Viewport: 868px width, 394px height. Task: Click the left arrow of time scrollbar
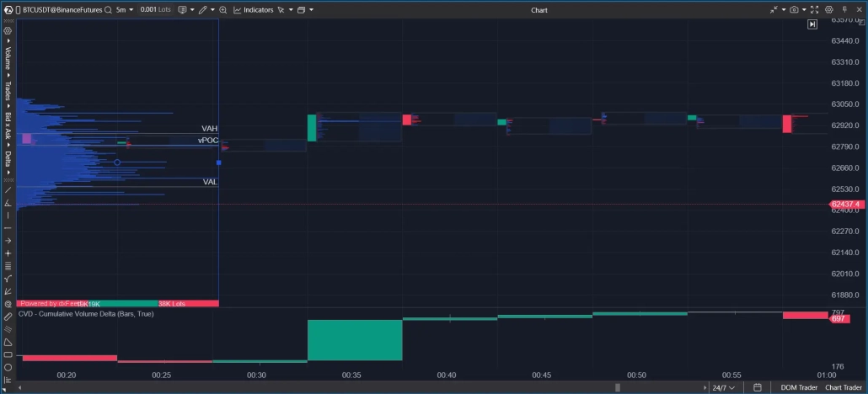point(22,388)
